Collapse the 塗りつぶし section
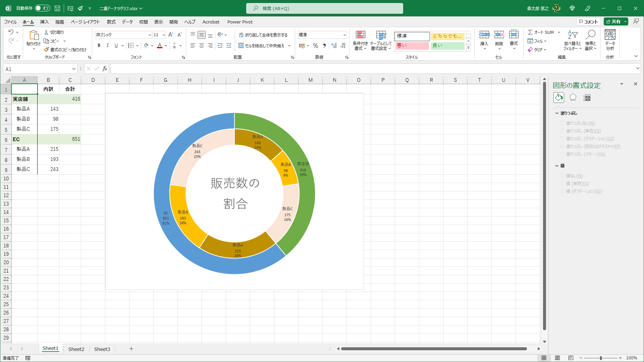This screenshot has height=362, width=644. (557, 113)
